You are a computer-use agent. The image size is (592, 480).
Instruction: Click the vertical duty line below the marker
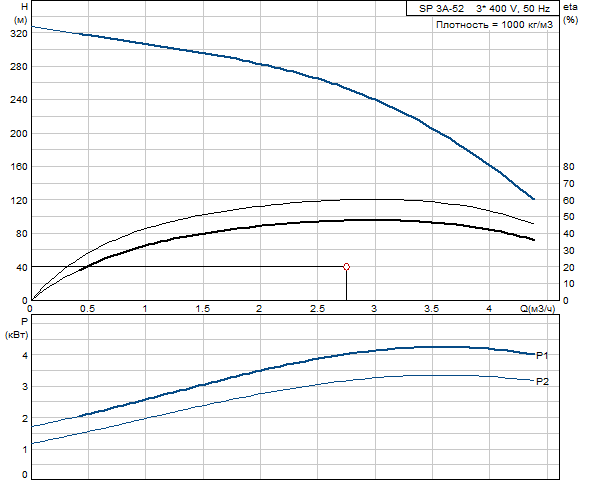tap(346, 285)
